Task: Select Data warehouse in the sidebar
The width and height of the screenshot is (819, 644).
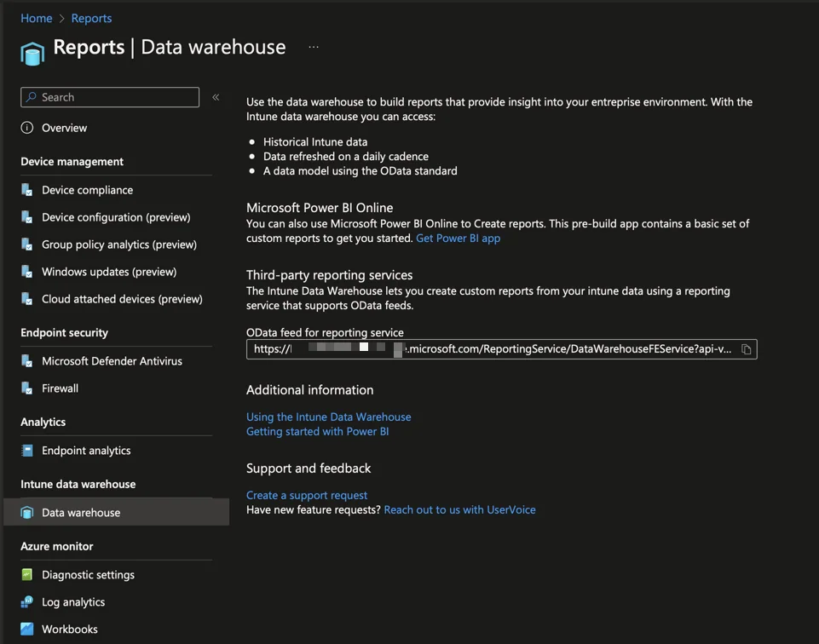Action: [x=116, y=513]
